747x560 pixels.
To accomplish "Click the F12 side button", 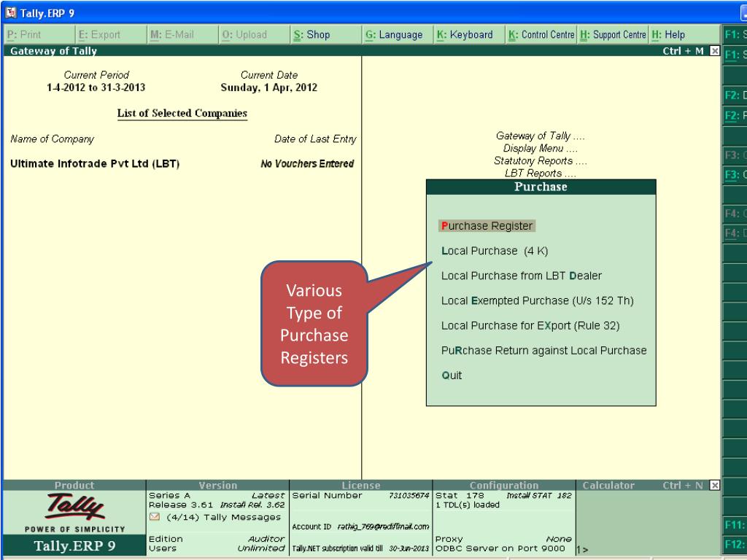I will pyautogui.click(x=735, y=544).
